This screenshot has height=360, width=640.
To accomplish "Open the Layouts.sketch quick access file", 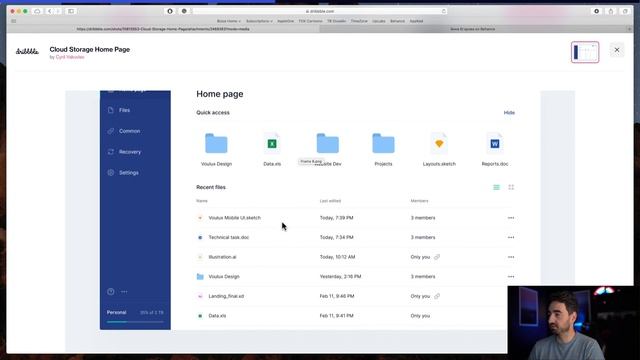I will 439,149.
